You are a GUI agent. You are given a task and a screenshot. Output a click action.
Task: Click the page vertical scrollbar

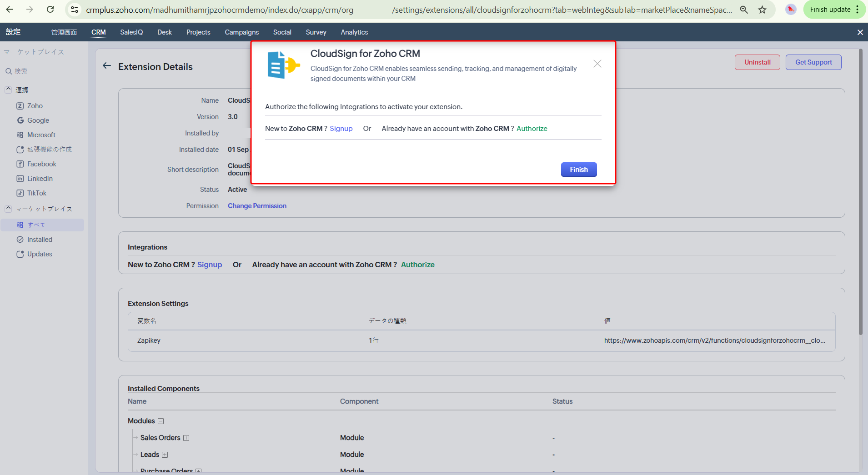[860, 191]
